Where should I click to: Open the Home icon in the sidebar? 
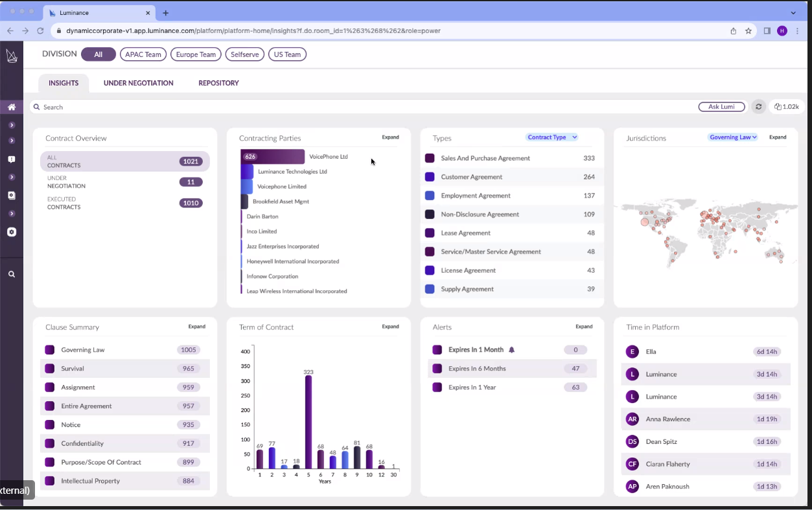point(12,107)
